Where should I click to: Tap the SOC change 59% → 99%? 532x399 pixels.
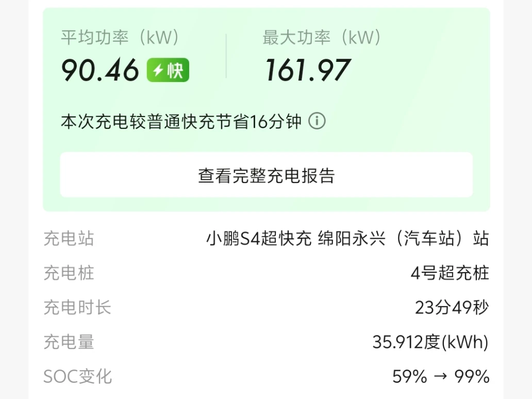tap(440, 376)
